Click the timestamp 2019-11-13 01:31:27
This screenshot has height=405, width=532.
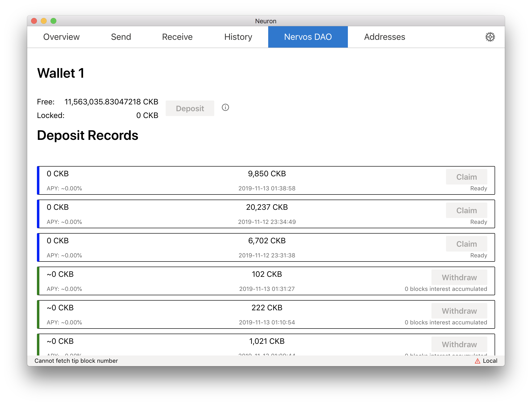(x=267, y=289)
